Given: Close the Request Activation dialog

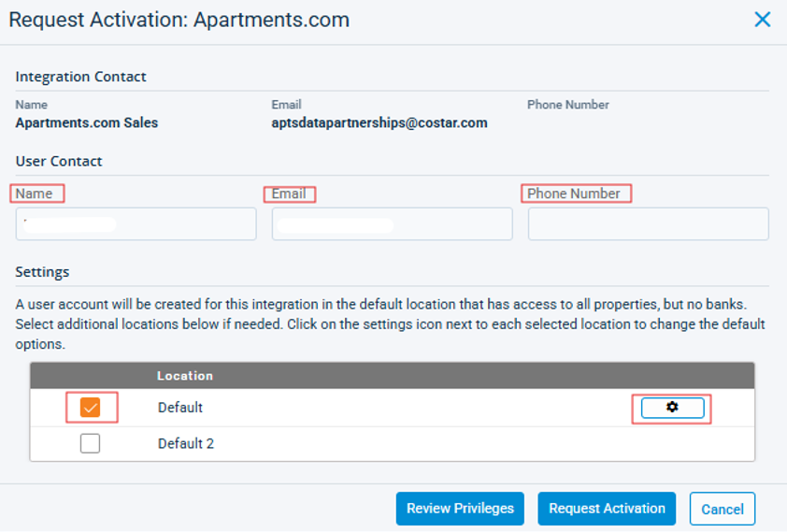Looking at the screenshot, I should [x=763, y=20].
